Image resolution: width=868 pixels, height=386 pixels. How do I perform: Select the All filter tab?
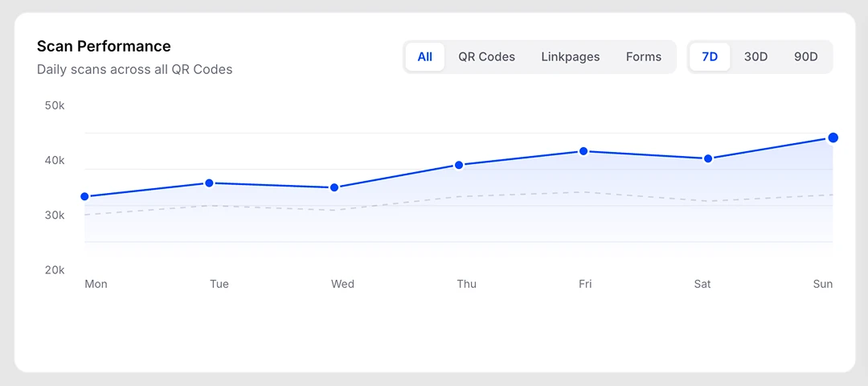(424, 57)
